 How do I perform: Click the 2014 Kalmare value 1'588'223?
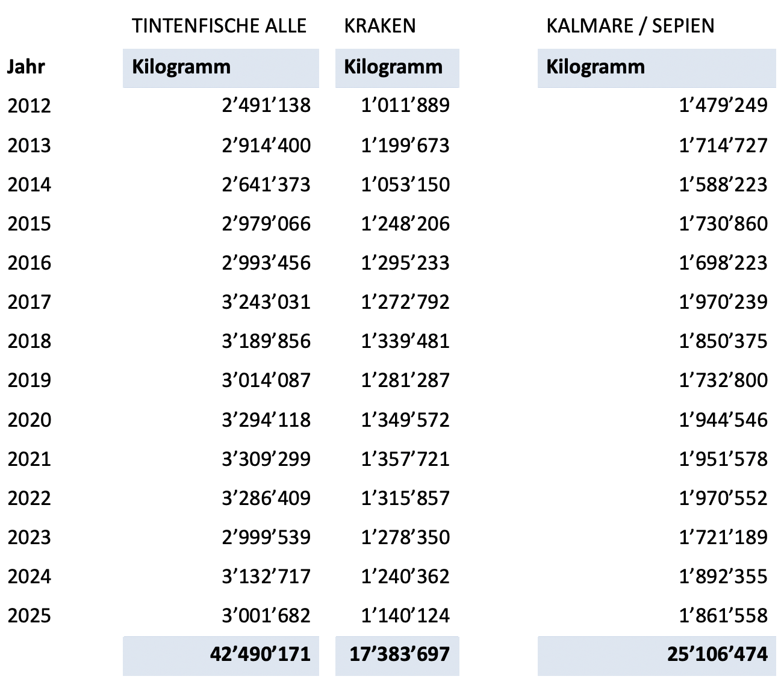pos(723,185)
